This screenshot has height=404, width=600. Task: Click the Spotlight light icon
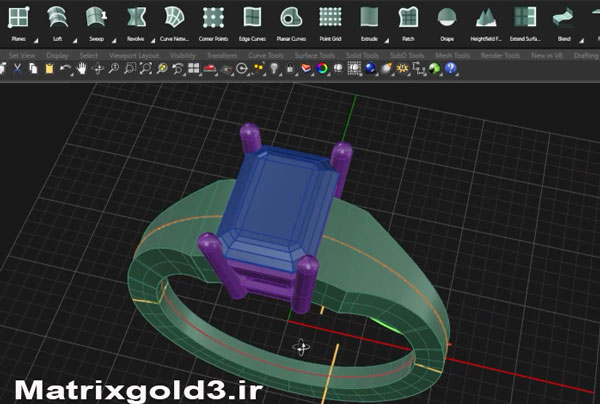pyautogui.click(x=386, y=69)
